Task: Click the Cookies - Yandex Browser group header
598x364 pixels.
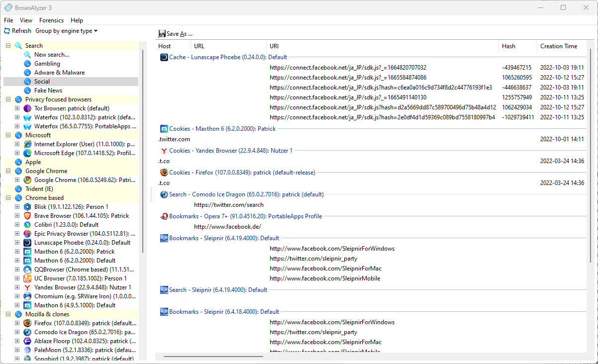Action: (231, 151)
